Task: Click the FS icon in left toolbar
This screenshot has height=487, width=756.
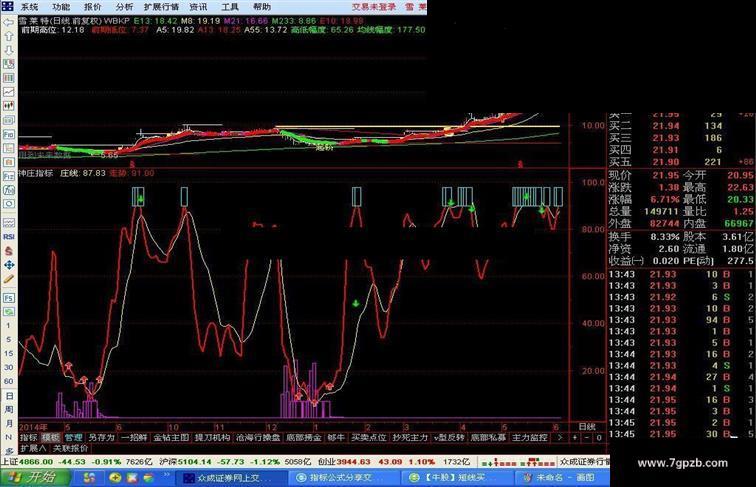Action: (9, 298)
